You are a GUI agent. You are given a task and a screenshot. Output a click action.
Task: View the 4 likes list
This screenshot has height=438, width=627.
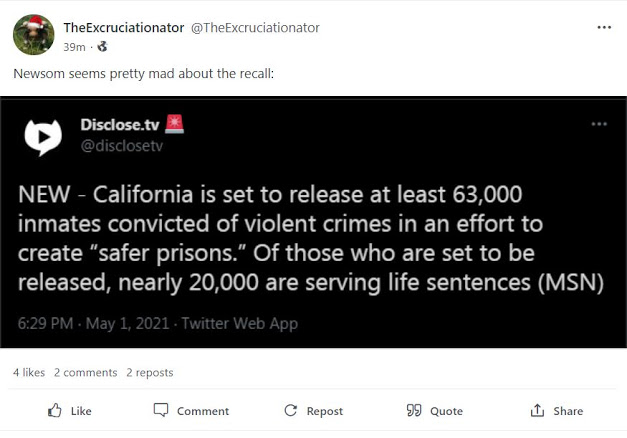[29, 372]
